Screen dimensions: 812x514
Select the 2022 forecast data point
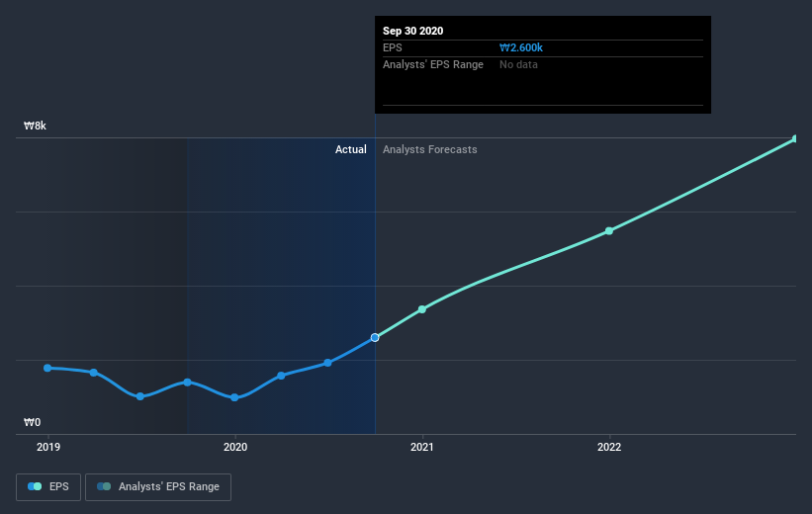609,231
